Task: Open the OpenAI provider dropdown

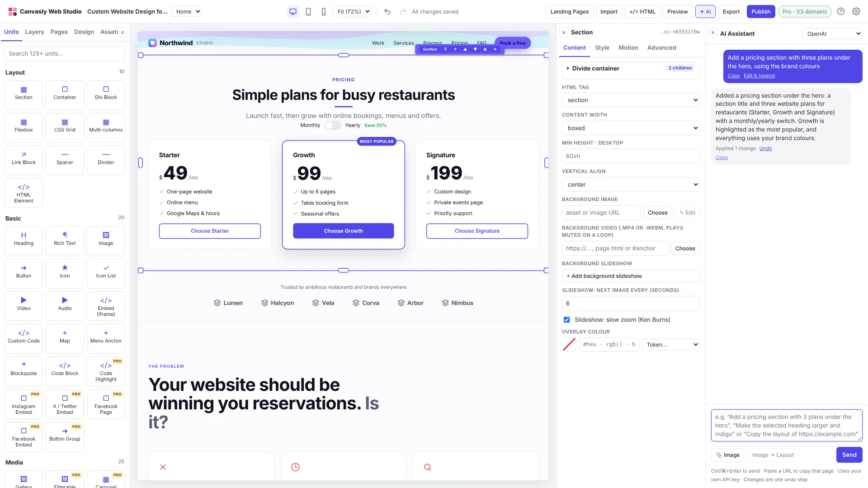Action: (x=832, y=34)
